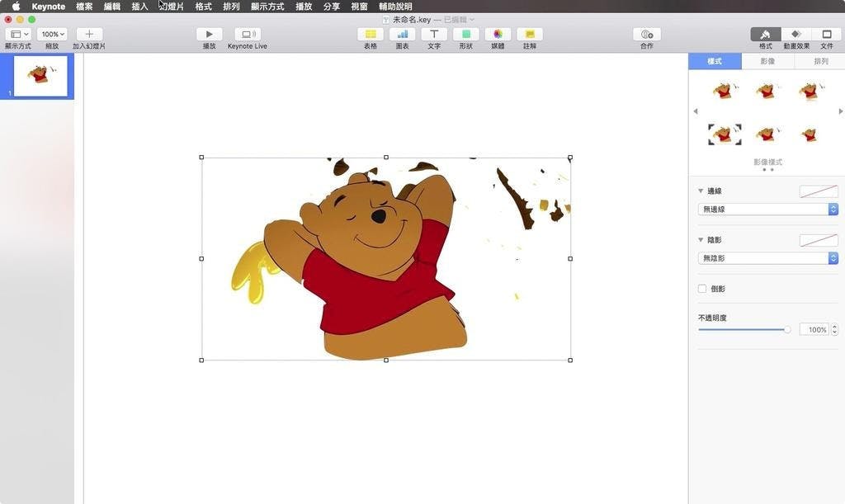Open the 排列 menu in menu bar

point(231,7)
